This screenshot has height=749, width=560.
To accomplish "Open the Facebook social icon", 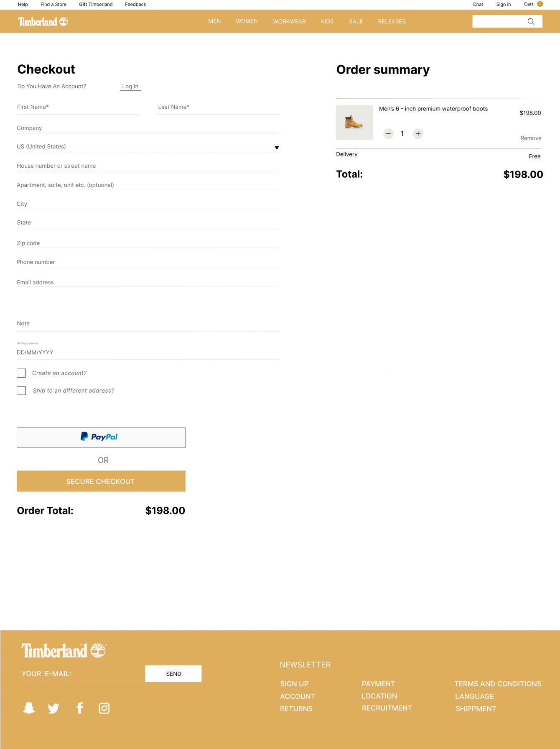I will (x=80, y=708).
